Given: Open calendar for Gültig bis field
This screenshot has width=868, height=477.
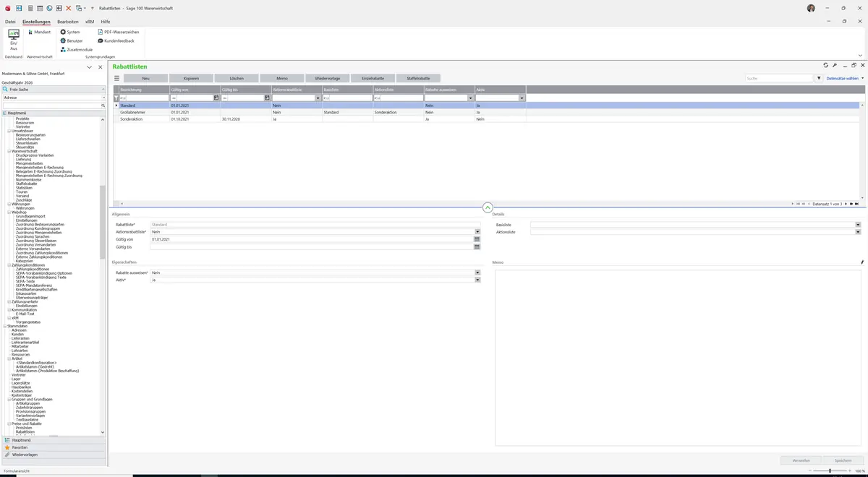Looking at the screenshot, I should (477, 247).
